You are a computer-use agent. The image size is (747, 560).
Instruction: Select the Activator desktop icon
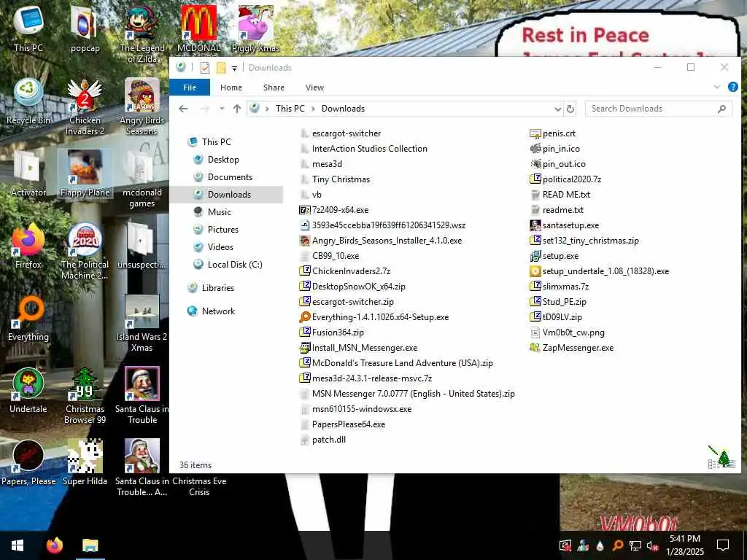click(x=28, y=174)
